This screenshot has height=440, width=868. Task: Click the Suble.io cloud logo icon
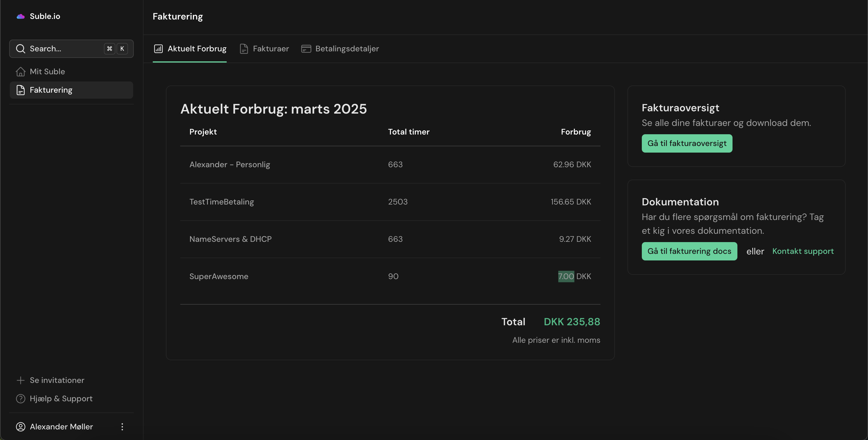point(21,16)
